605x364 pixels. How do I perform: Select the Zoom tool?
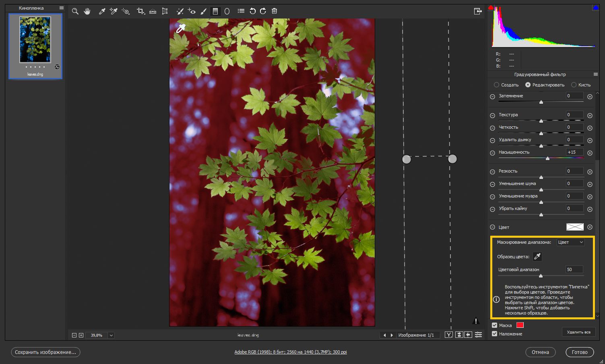point(75,11)
